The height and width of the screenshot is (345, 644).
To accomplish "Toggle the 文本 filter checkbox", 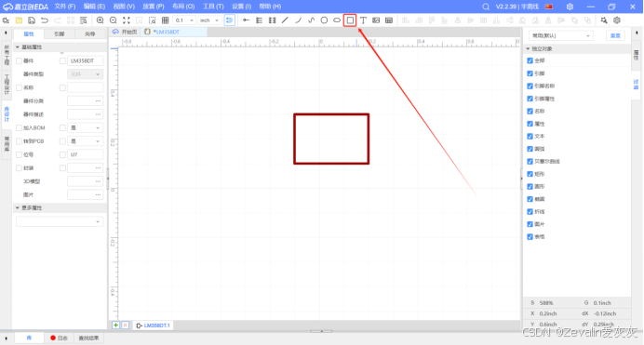I will pyautogui.click(x=530, y=136).
